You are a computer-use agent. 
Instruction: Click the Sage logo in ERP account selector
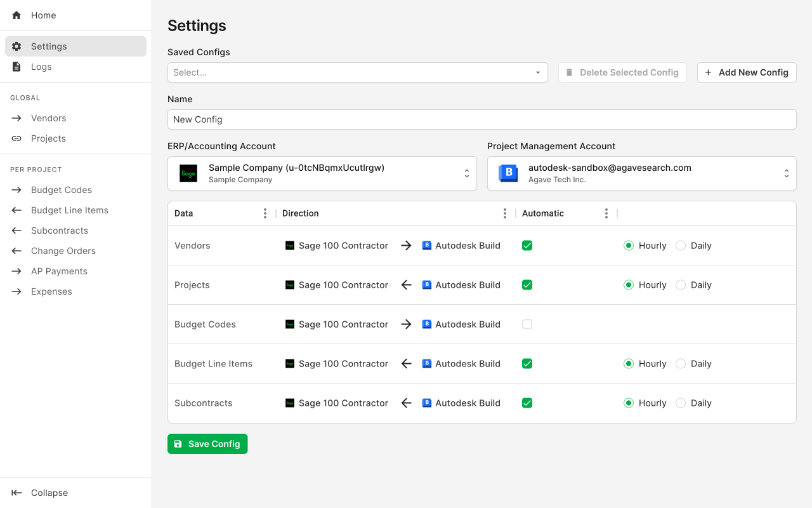(188, 173)
